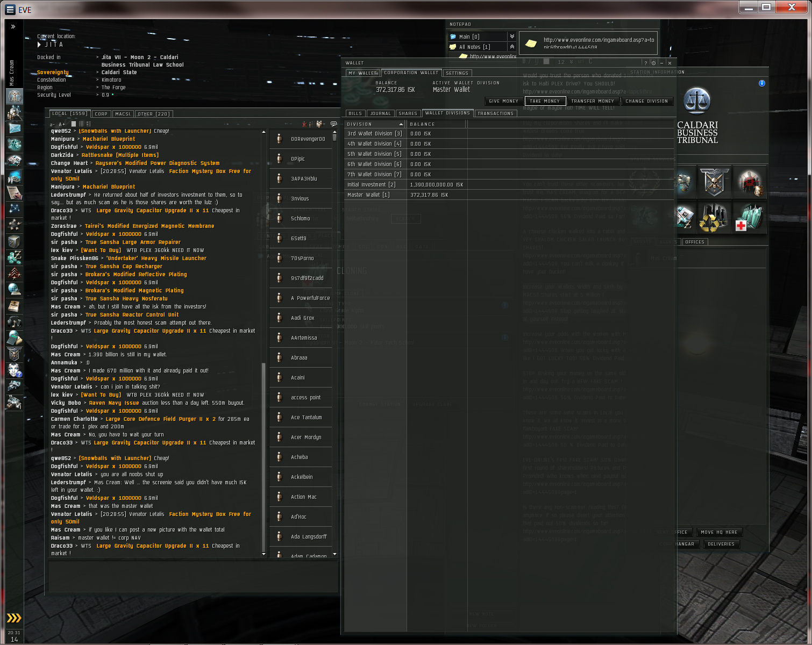The image size is (812, 645).
Task: Open the cargo container Assets icon
Action: tap(15, 241)
